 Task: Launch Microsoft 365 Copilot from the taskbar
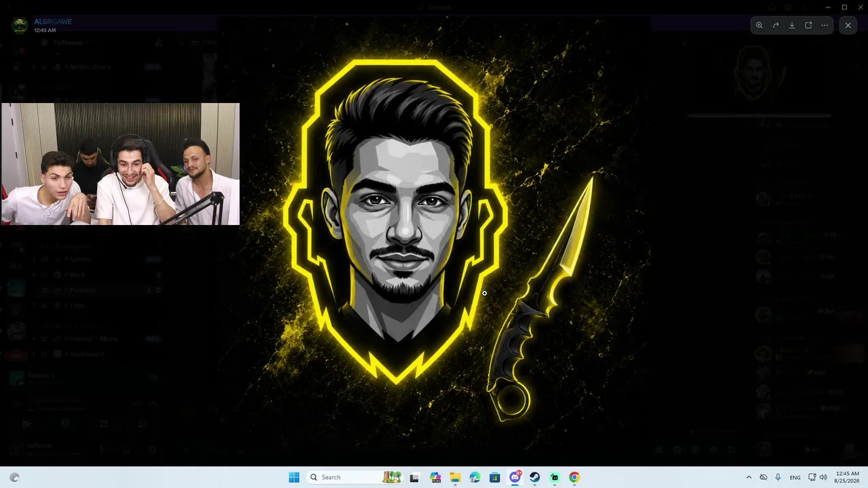pyautogui.click(x=435, y=477)
